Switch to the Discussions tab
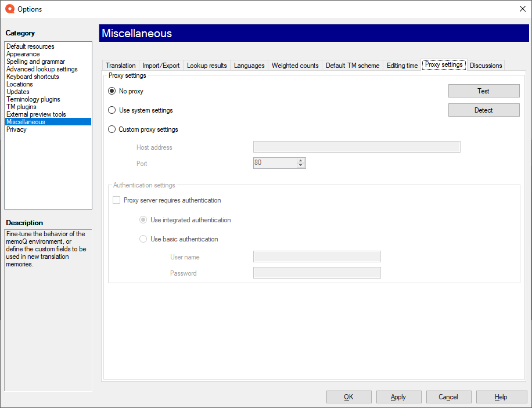 click(x=486, y=65)
